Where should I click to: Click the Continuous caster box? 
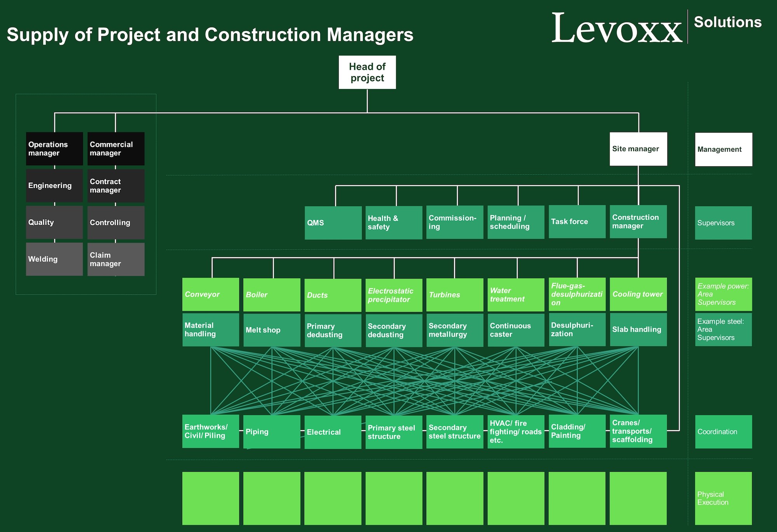(516, 330)
